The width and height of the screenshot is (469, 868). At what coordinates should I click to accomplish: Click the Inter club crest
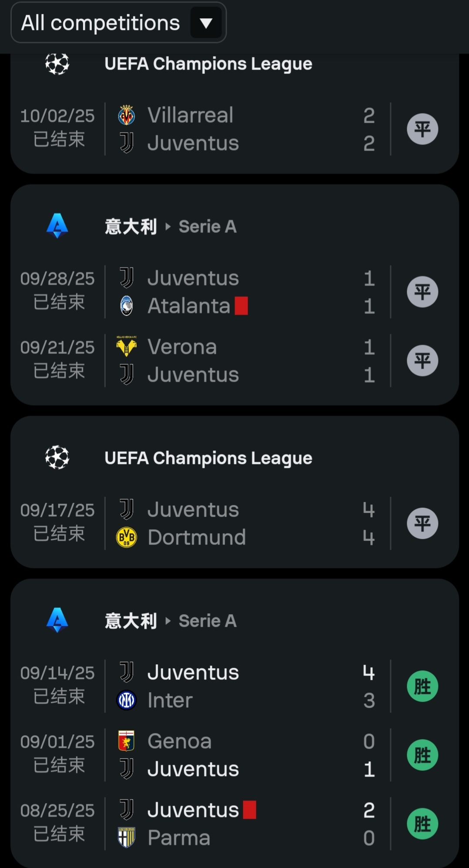pos(127,700)
